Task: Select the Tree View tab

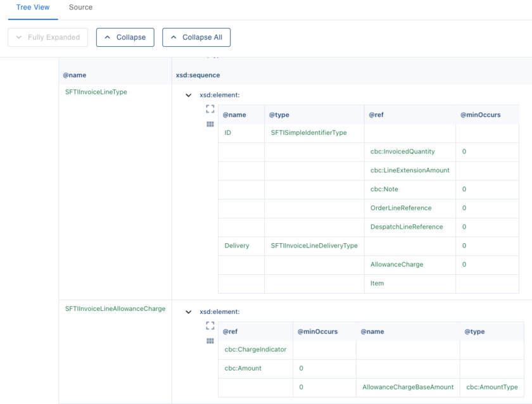Action: [x=32, y=8]
